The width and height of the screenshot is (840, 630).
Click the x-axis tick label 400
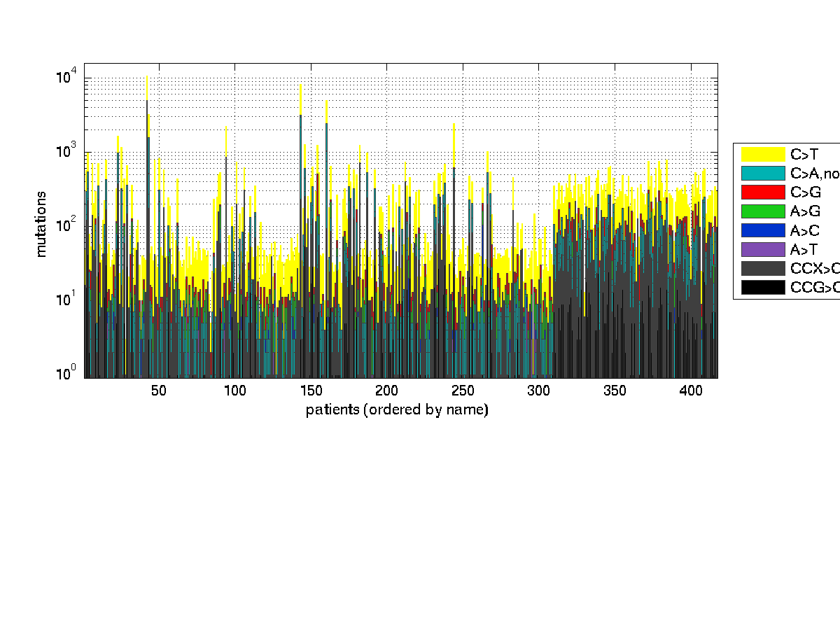pyautogui.click(x=691, y=391)
